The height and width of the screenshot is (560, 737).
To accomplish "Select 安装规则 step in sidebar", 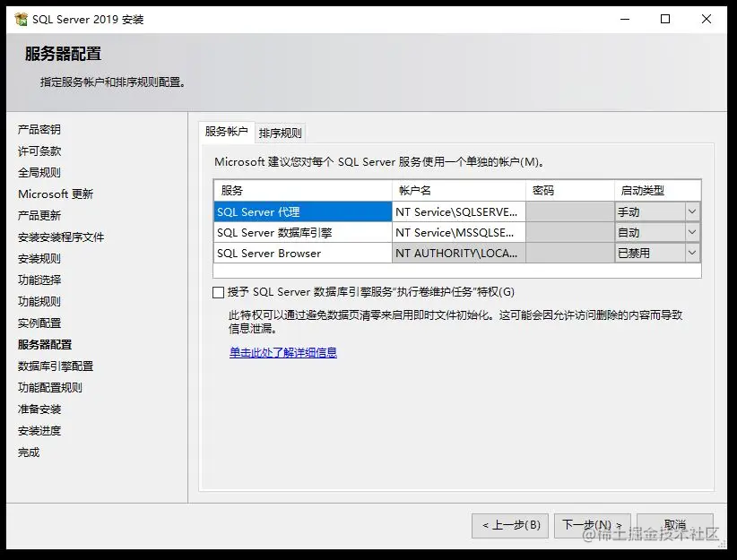I will tap(39, 259).
